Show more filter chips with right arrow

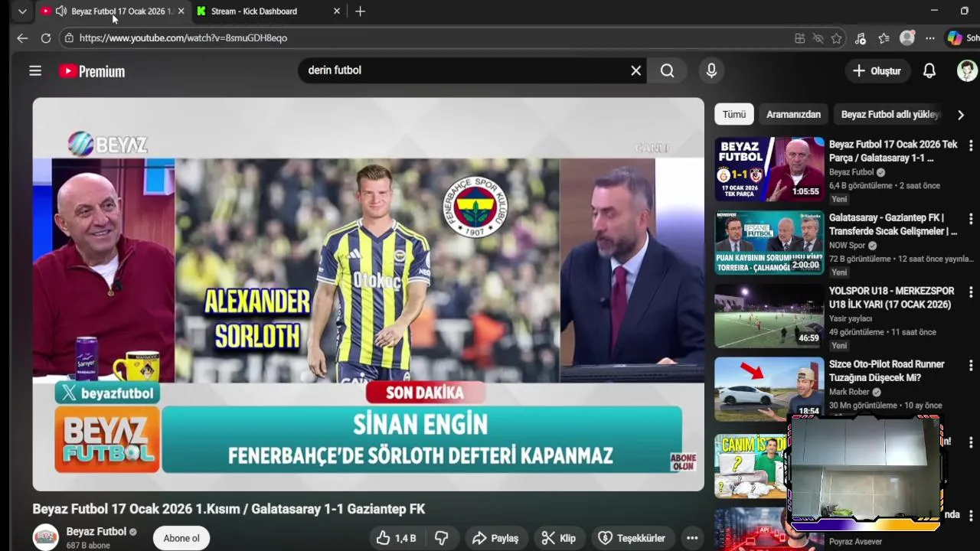coord(960,115)
